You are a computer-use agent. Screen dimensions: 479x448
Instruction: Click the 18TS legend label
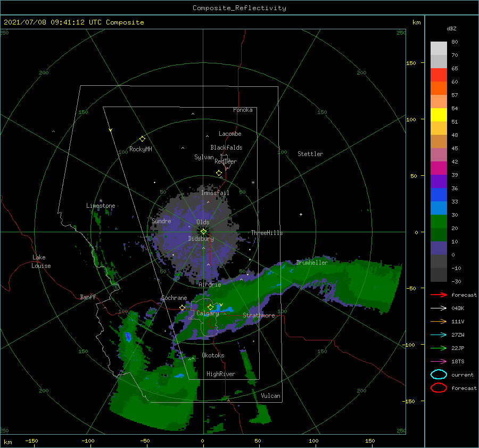click(458, 362)
